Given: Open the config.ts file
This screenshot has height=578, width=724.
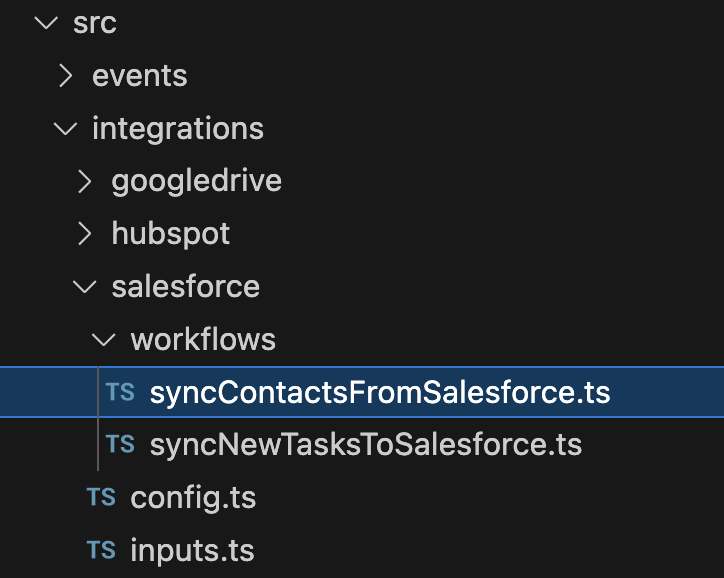Looking at the screenshot, I should pyautogui.click(x=193, y=498).
